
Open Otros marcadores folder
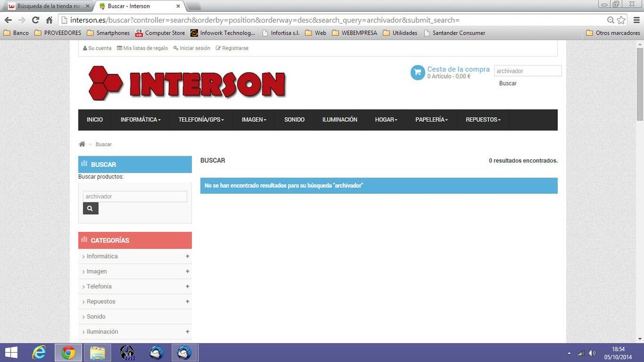point(613,33)
